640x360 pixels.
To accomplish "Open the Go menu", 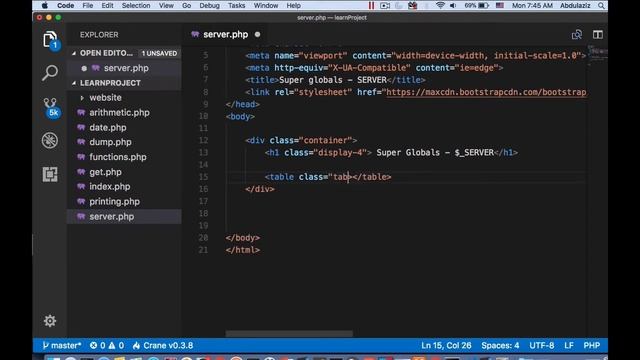I will (187, 6).
